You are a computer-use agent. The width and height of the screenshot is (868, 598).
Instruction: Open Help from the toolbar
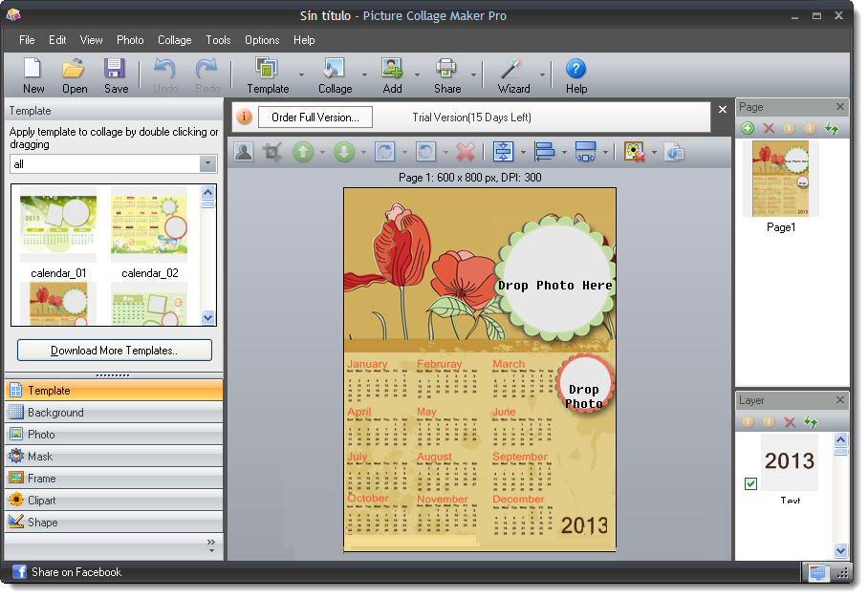click(575, 75)
